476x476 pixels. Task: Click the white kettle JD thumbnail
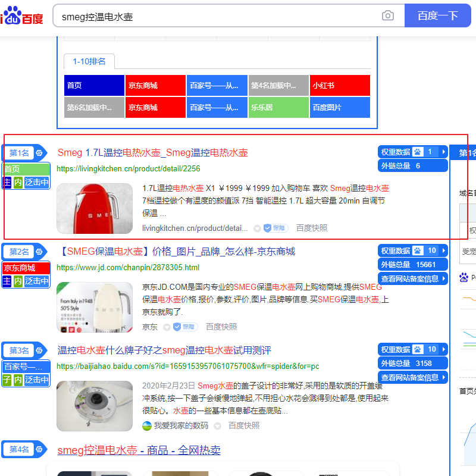pos(95,307)
